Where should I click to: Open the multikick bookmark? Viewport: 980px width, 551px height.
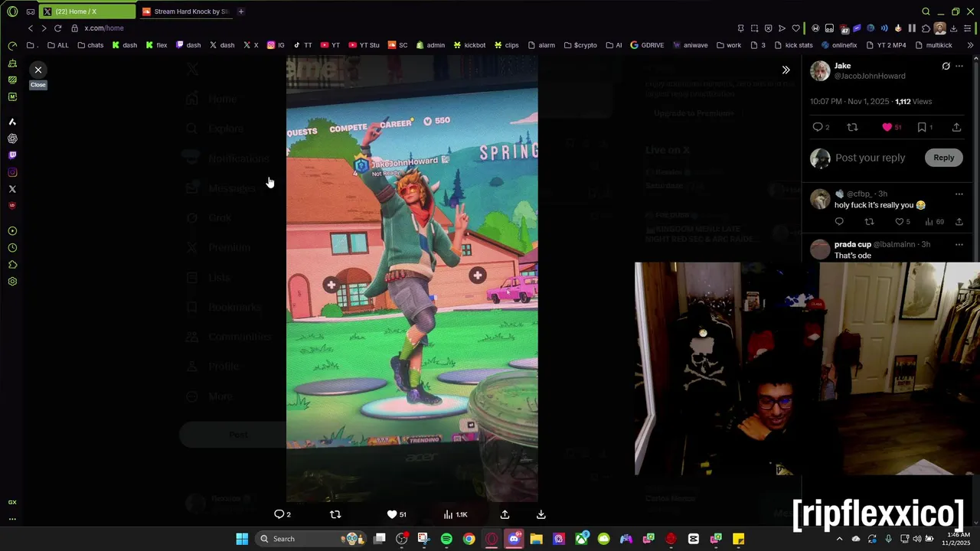[933, 45]
